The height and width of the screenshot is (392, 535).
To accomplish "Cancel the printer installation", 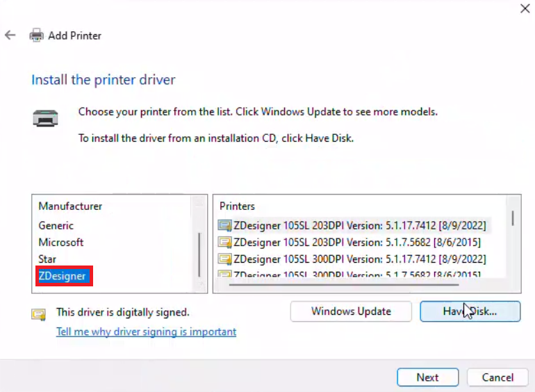I will point(497,377).
